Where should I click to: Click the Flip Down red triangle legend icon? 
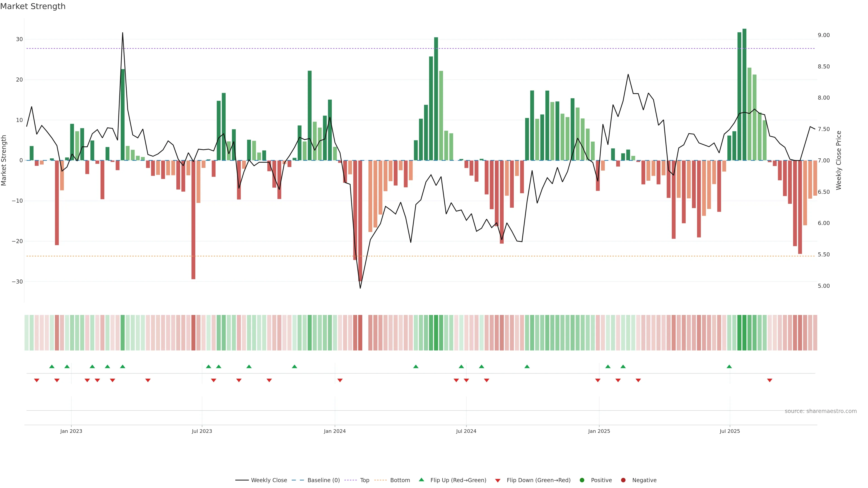498,480
